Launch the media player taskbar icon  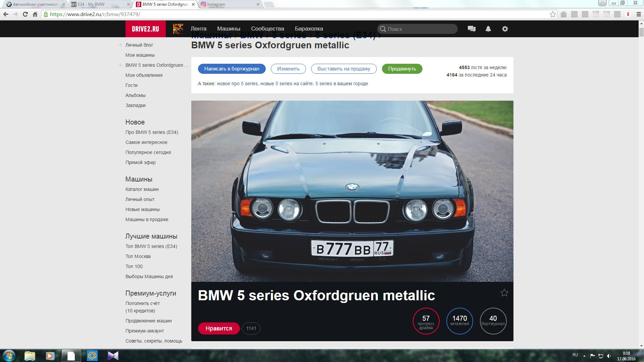pos(50,356)
